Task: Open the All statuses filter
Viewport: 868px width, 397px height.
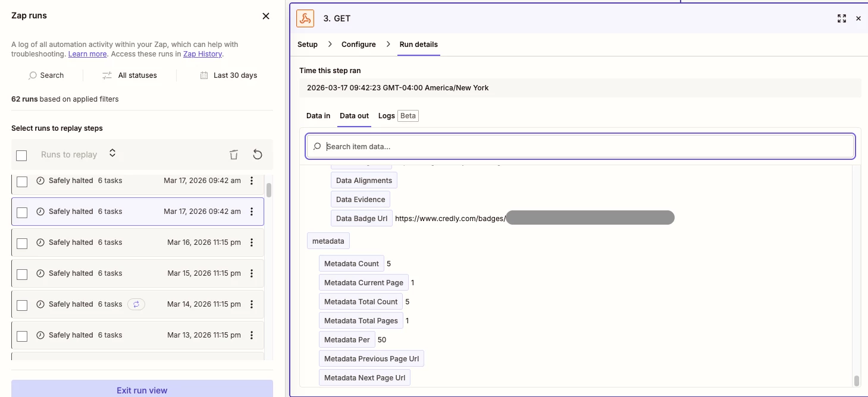Action: coord(130,75)
